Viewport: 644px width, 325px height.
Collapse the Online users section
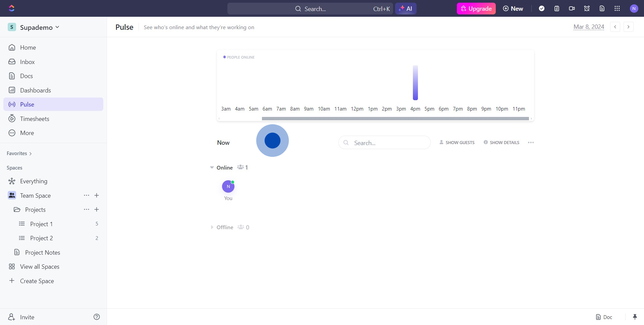[212, 168]
